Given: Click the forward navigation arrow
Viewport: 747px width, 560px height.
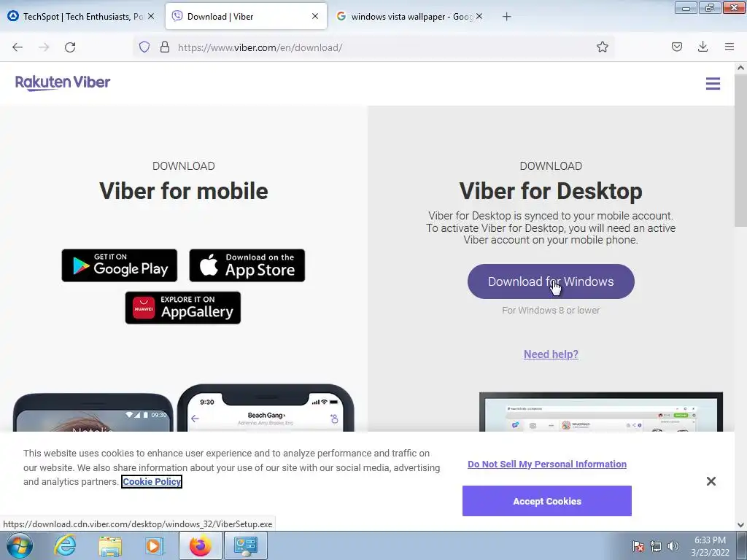Looking at the screenshot, I should pyautogui.click(x=44, y=47).
